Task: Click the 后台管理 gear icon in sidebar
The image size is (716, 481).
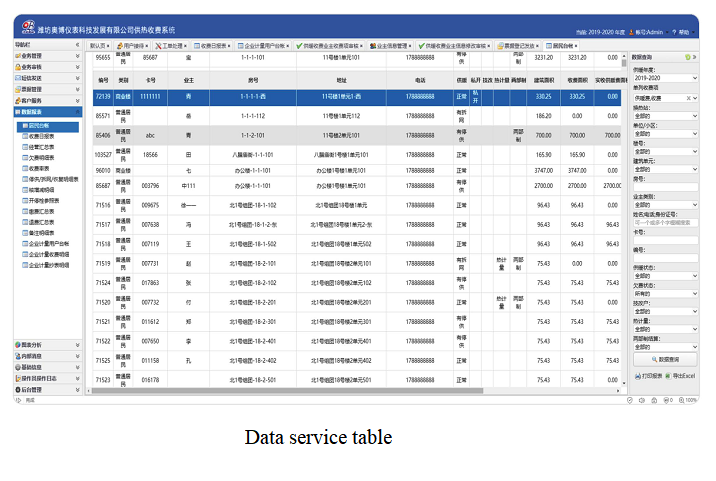Action: (x=18, y=390)
